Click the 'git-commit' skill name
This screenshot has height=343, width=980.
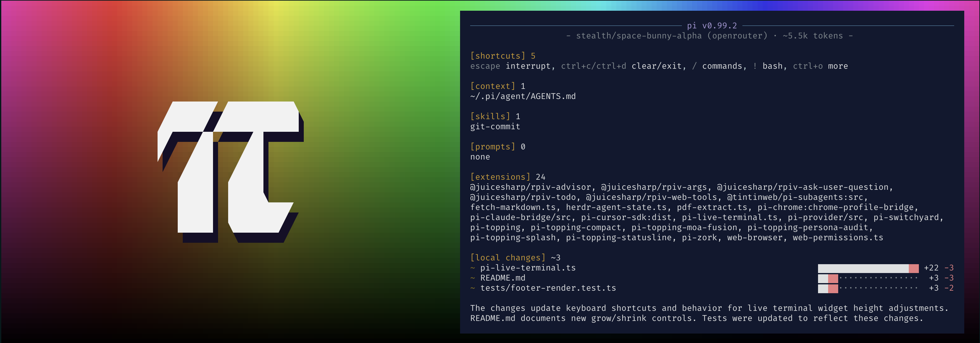[x=495, y=127]
